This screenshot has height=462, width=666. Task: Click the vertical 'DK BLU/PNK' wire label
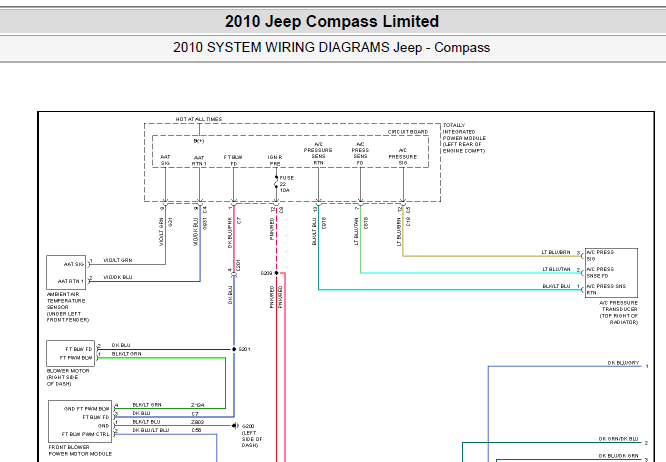pos(230,232)
